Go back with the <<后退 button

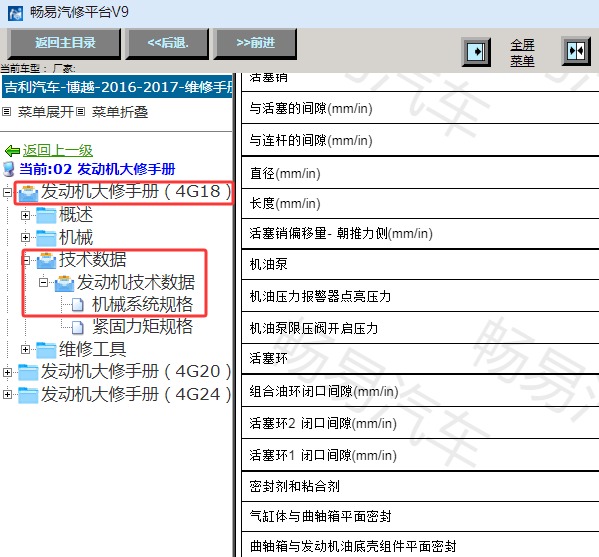(x=168, y=43)
